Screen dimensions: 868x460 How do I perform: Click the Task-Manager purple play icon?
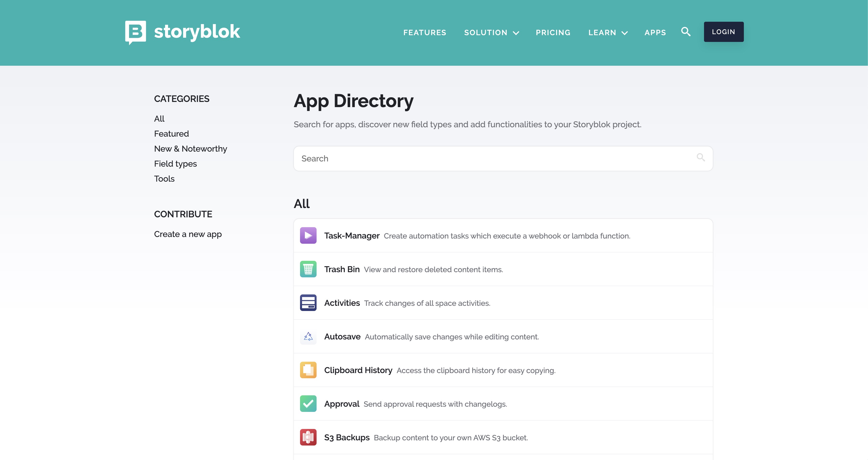coord(308,235)
